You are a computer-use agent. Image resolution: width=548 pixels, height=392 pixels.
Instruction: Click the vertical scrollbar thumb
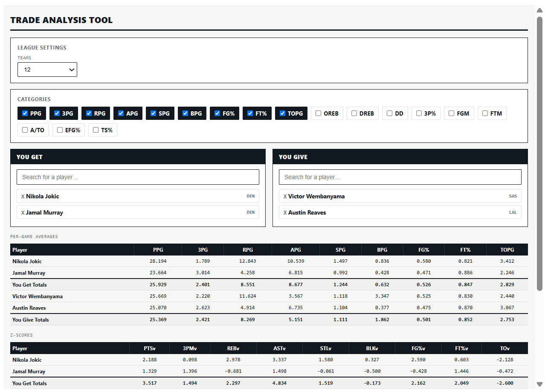click(x=539, y=154)
